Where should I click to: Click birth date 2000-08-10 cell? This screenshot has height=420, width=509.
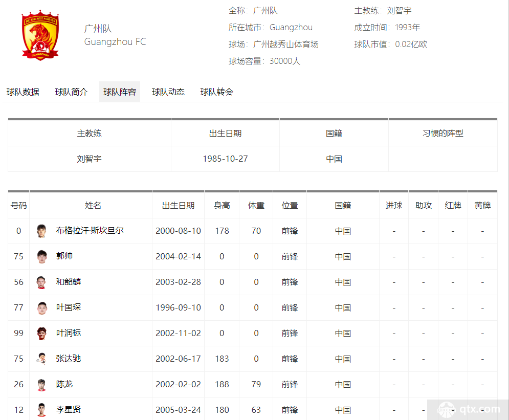[178, 231]
